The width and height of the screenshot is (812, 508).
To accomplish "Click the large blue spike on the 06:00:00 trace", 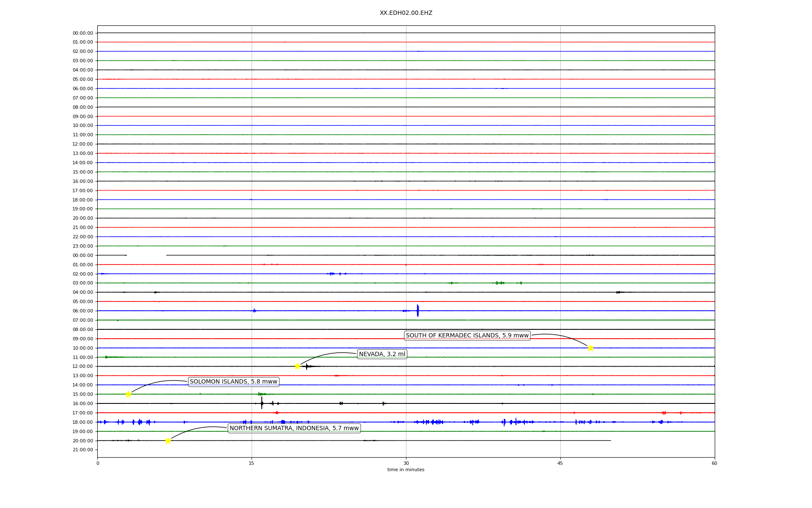I will pos(417,310).
